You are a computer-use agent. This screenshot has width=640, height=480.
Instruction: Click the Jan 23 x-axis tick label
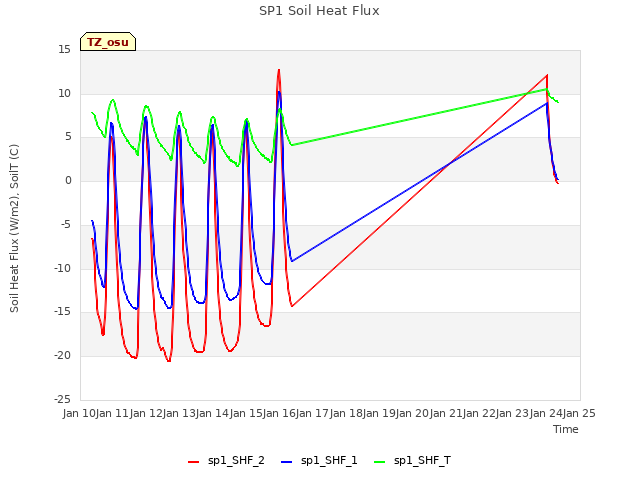coord(513,413)
